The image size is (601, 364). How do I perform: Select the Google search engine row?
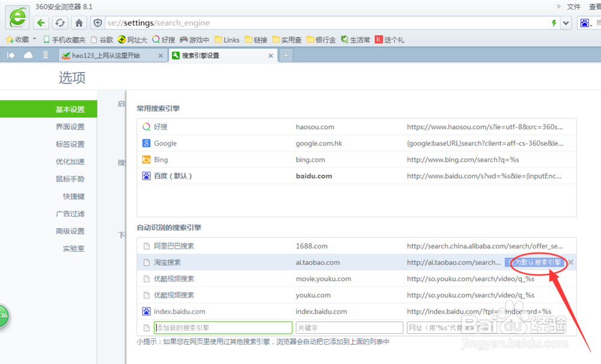(356, 144)
